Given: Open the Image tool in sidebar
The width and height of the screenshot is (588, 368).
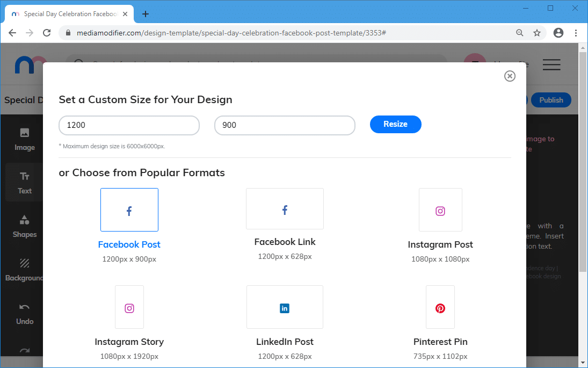Looking at the screenshot, I should [x=25, y=139].
